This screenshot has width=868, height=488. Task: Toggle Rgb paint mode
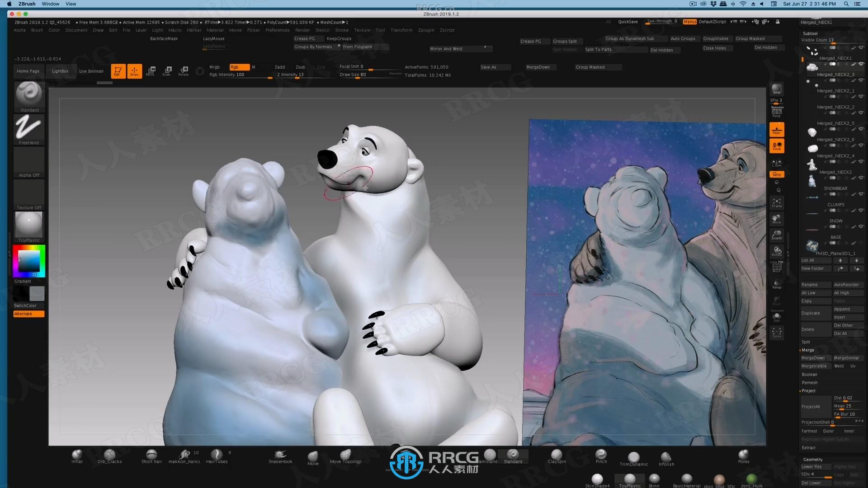[239, 67]
